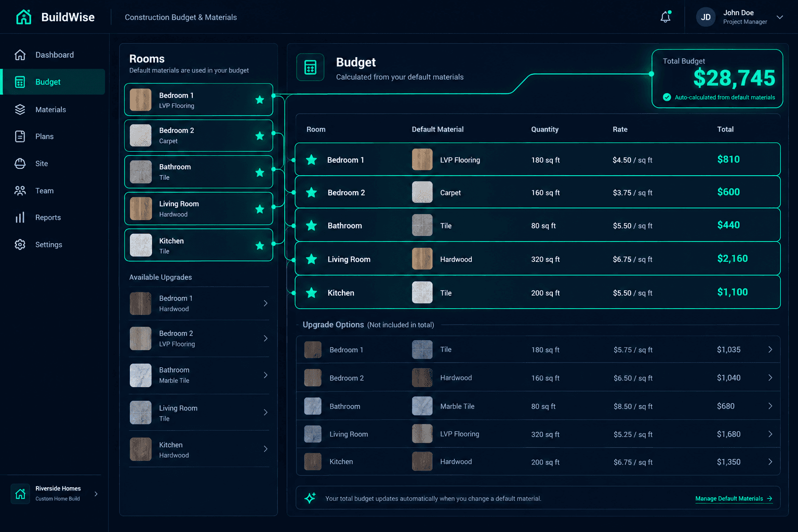The height and width of the screenshot is (532, 798).
Task: Click the Plans document icon in sidebar
Action: coord(20,137)
